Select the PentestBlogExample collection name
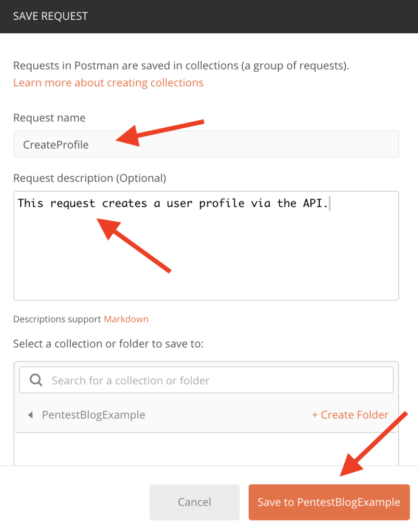 click(94, 415)
